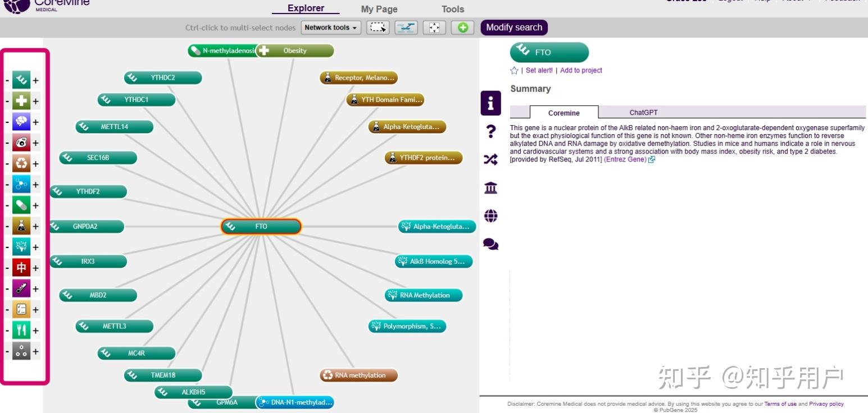Click the thermometer category icon

coord(21,288)
